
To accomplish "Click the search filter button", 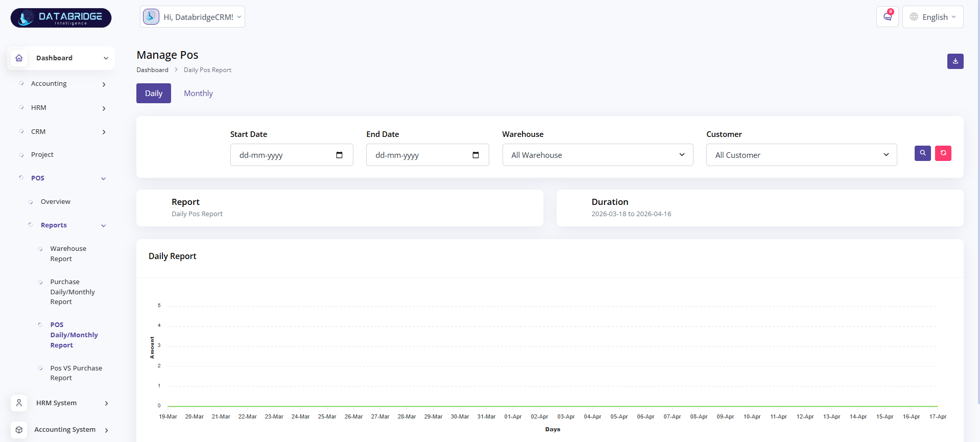I will tap(922, 153).
